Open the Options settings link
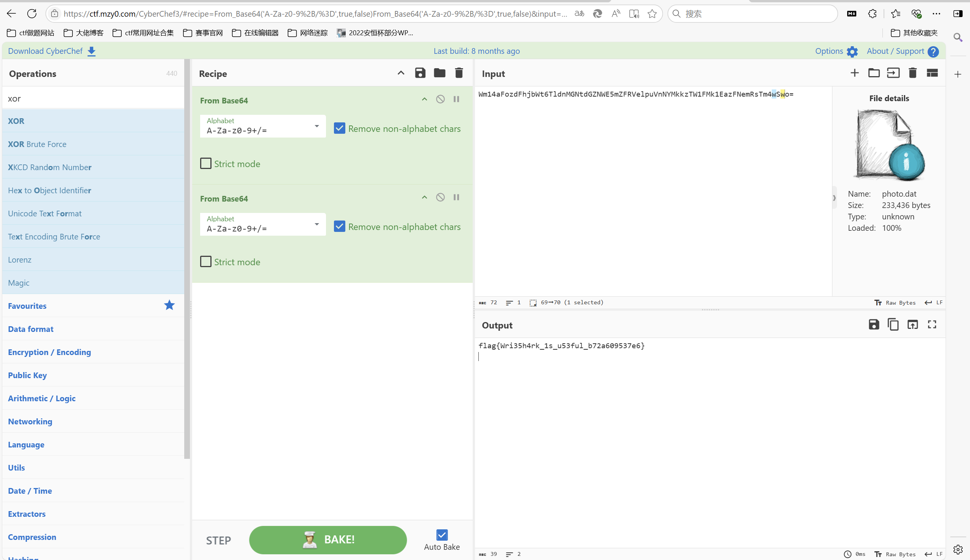Viewport: 970px width, 560px height. [837, 51]
